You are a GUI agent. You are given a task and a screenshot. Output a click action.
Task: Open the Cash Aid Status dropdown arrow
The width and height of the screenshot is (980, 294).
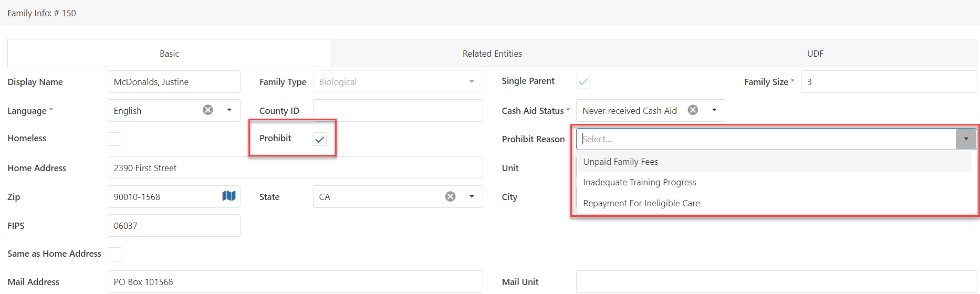[x=714, y=110]
